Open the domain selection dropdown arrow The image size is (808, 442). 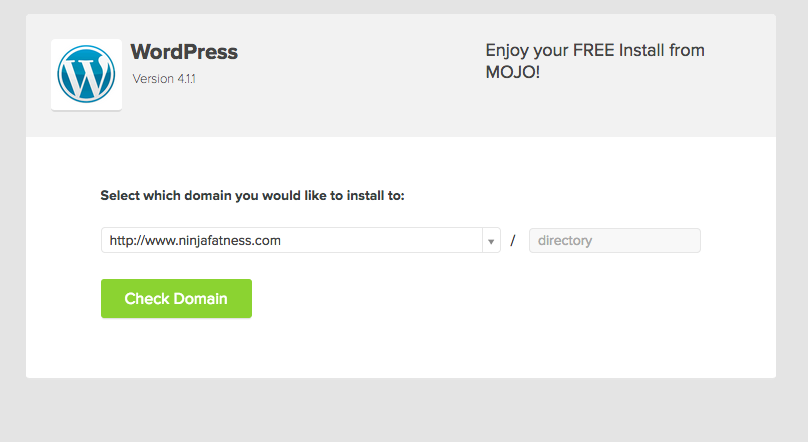coord(491,241)
